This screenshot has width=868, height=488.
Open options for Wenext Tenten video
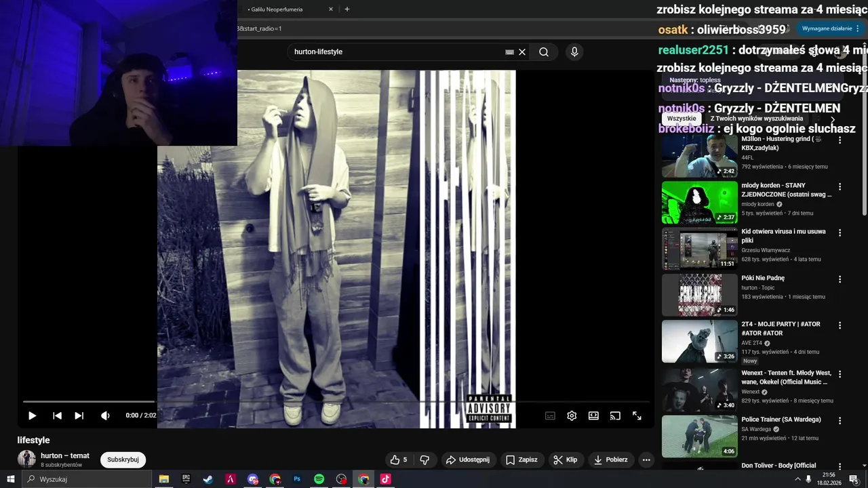coord(840,374)
